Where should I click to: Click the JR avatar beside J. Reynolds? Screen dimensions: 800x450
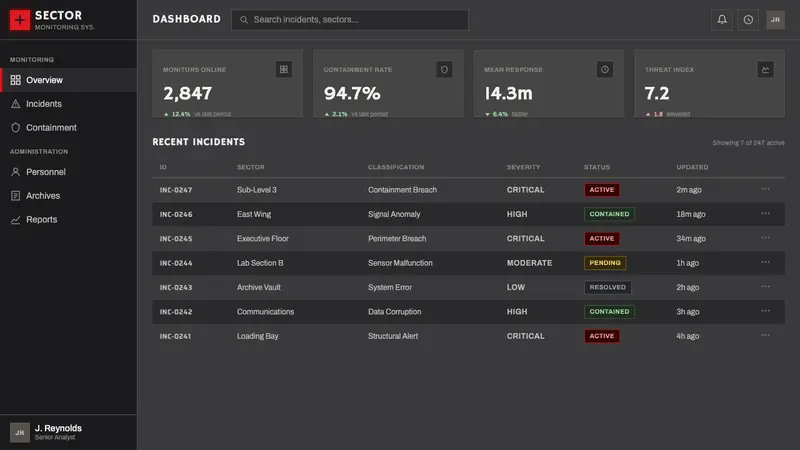click(20, 433)
